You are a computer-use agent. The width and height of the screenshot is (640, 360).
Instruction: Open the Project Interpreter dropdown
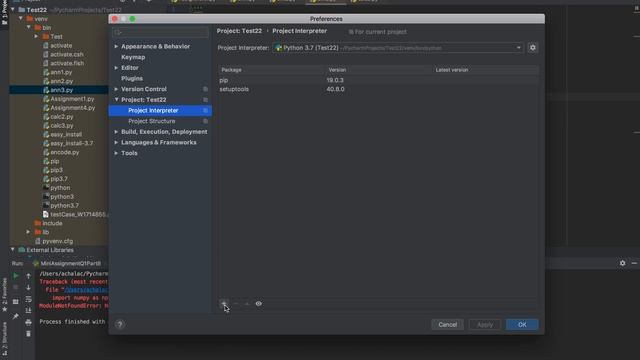coord(398,48)
